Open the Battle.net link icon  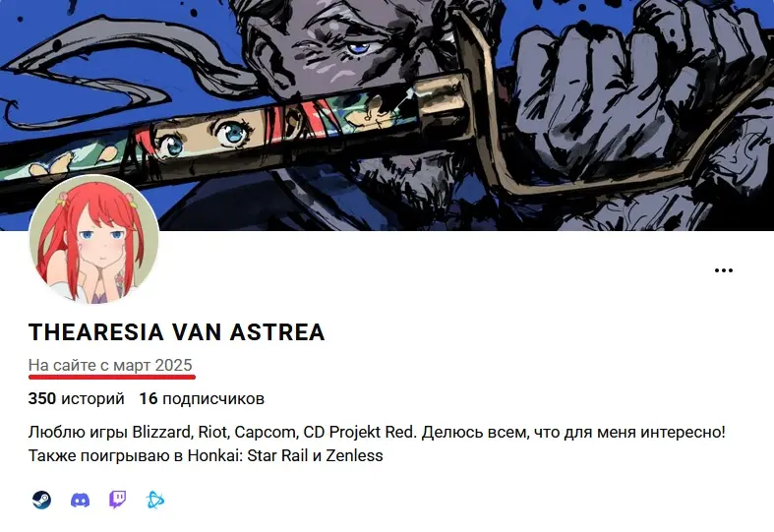point(155,500)
